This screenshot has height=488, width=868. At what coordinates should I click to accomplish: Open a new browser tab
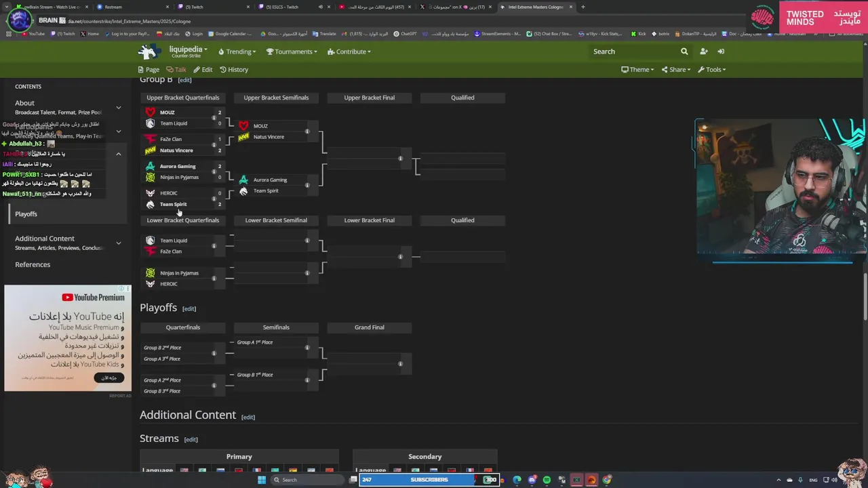tap(583, 7)
